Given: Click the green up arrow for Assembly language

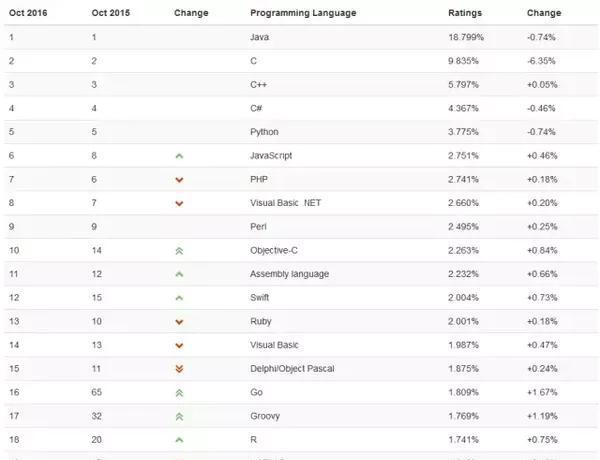Looking at the screenshot, I should pyautogui.click(x=179, y=274).
